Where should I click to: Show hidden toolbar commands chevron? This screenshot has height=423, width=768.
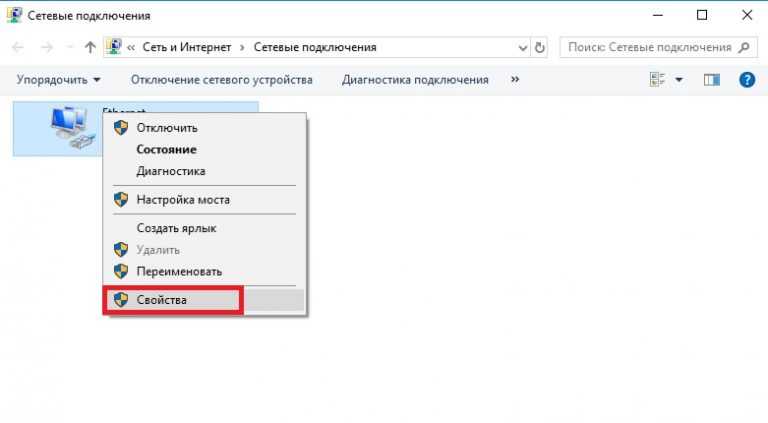pos(515,79)
